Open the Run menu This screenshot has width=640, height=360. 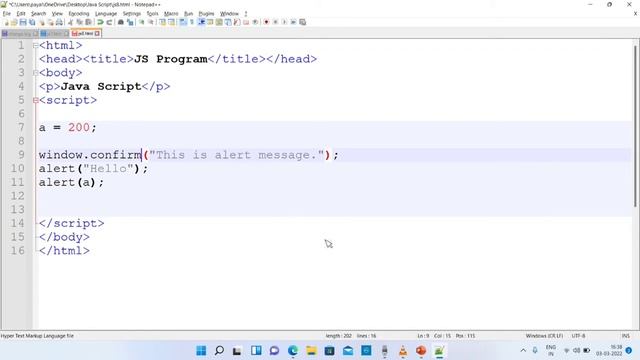coord(188,13)
